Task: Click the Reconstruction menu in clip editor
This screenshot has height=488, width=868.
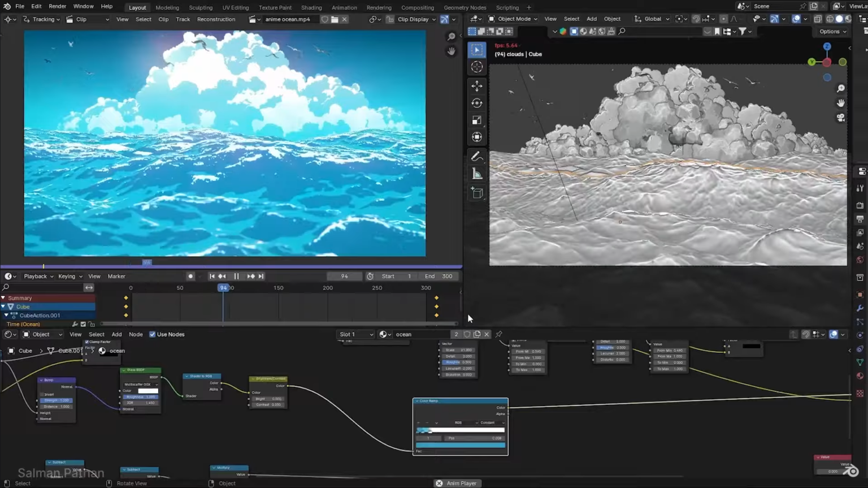Action: 216,19
